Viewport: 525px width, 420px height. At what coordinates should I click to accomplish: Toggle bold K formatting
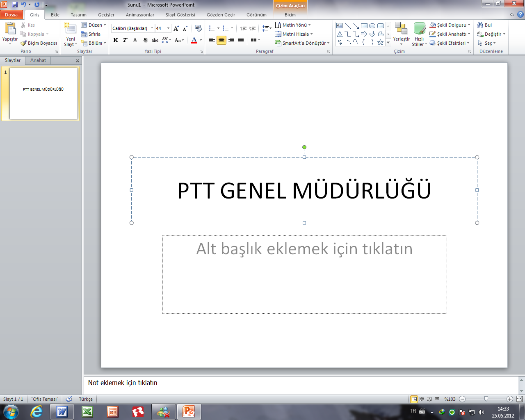[x=116, y=40]
